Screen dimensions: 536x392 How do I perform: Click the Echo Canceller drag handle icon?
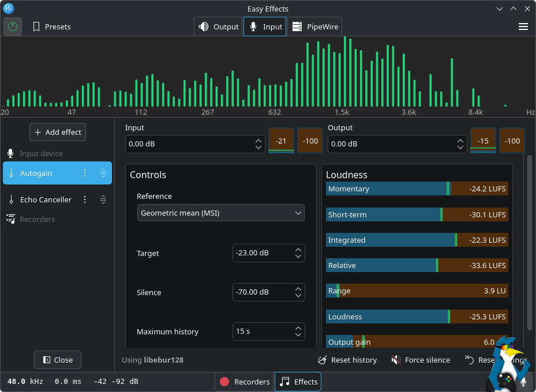tap(103, 199)
